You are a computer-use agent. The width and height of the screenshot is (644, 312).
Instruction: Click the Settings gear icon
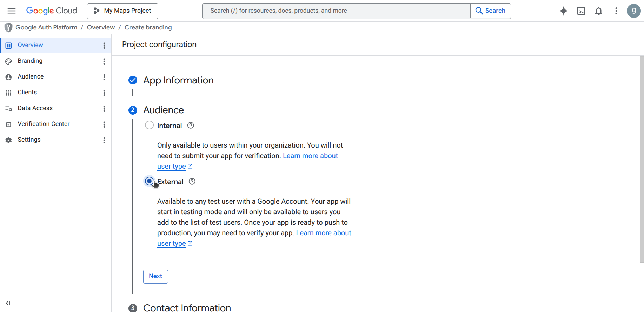(x=9, y=140)
